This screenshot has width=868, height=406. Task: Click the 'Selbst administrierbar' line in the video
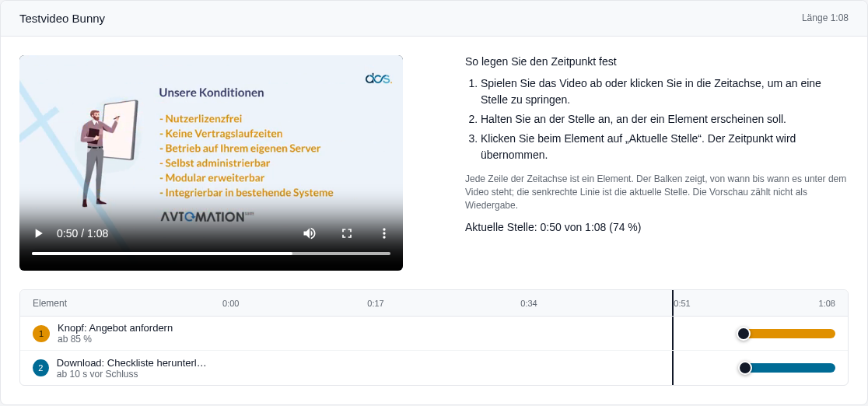click(x=214, y=163)
